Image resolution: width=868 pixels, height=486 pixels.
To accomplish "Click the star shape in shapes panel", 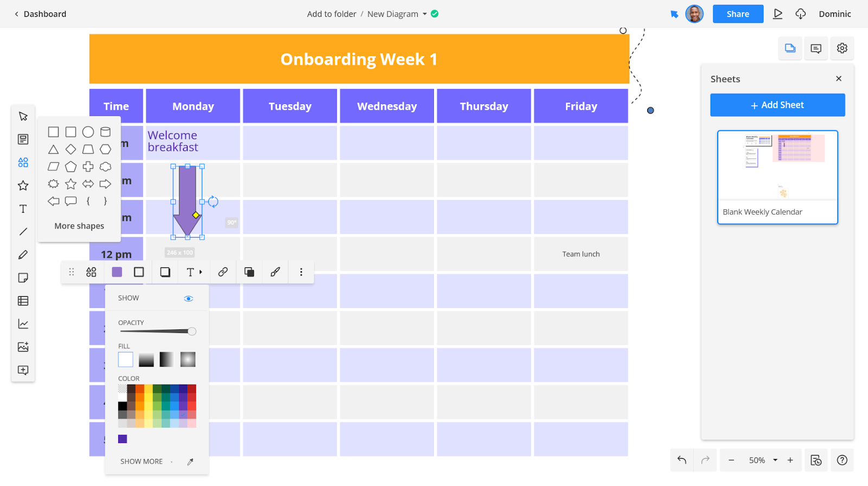I will point(71,184).
